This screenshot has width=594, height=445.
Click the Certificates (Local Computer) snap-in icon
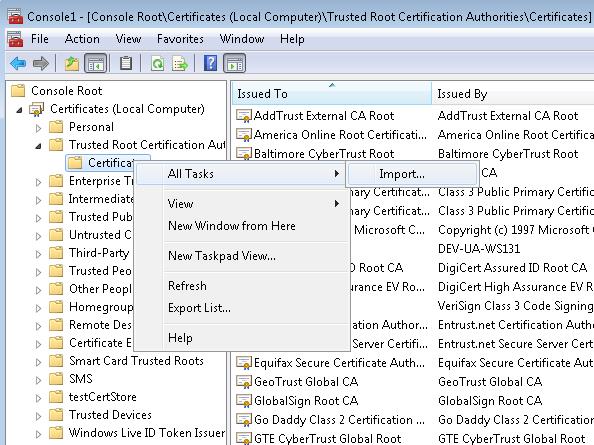[x=36, y=109]
